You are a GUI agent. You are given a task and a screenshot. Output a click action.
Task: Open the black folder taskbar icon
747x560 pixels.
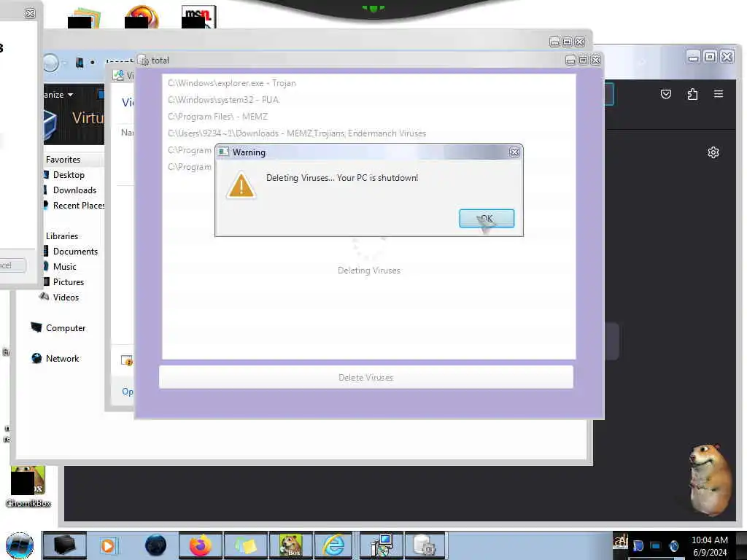64,545
